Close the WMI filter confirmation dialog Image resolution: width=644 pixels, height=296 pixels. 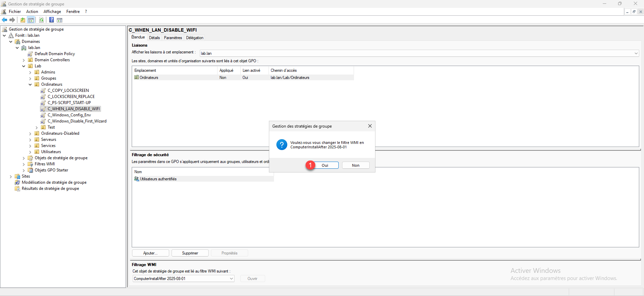point(370,126)
